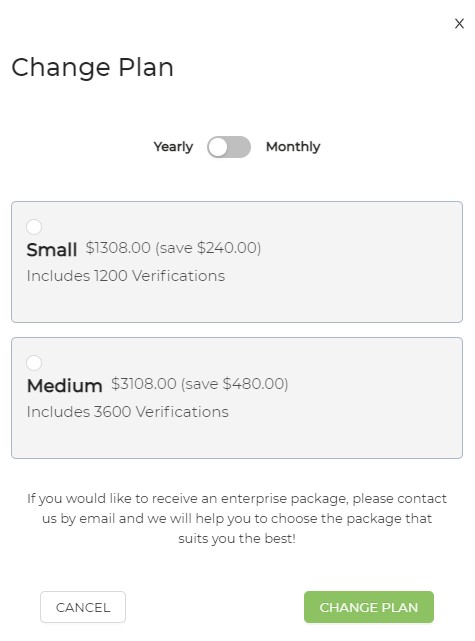Click the (save $240.00) text

(208, 248)
